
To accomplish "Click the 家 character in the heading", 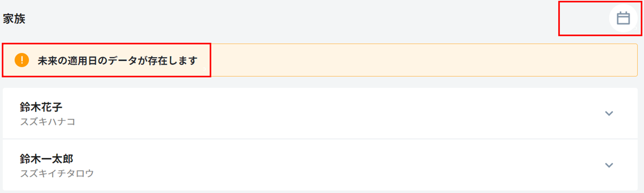I will (8, 19).
